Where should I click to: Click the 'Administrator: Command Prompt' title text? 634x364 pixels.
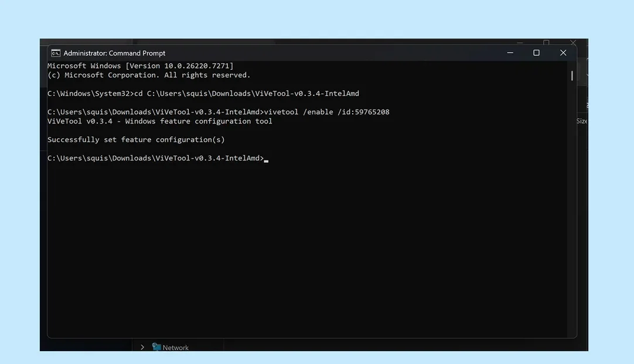coord(114,53)
